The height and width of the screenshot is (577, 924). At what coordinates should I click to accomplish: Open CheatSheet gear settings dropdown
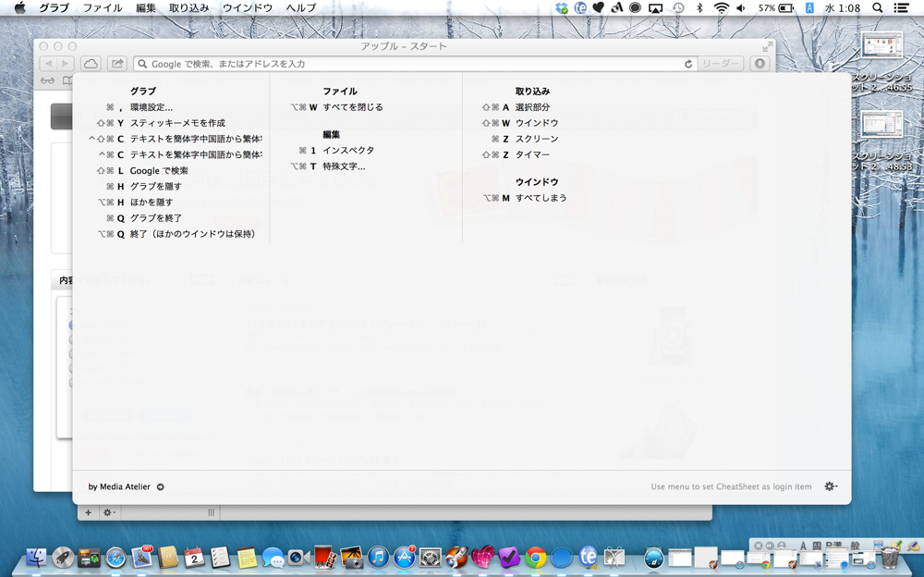[831, 486]
